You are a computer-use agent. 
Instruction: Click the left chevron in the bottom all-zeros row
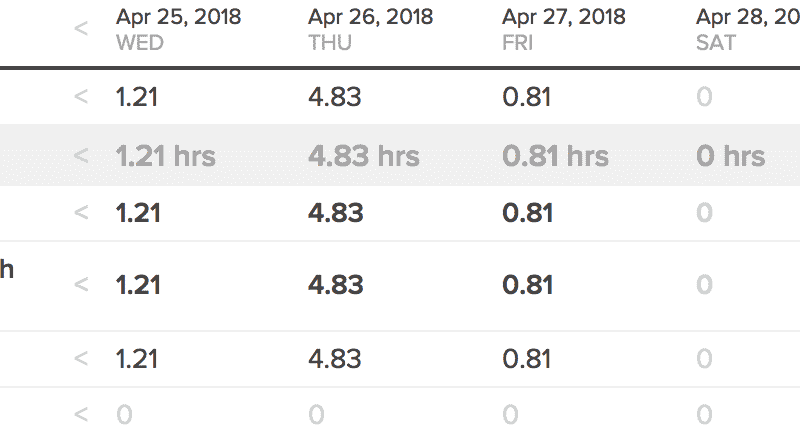coord(81,414)
